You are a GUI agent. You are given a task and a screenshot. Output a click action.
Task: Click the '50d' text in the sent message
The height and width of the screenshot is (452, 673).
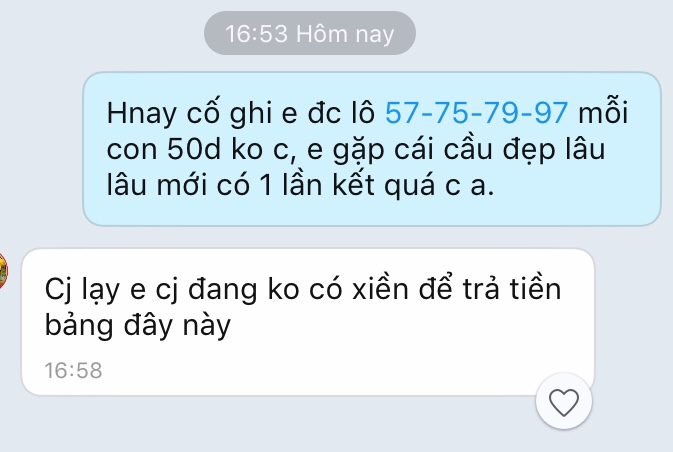(194, 149)
